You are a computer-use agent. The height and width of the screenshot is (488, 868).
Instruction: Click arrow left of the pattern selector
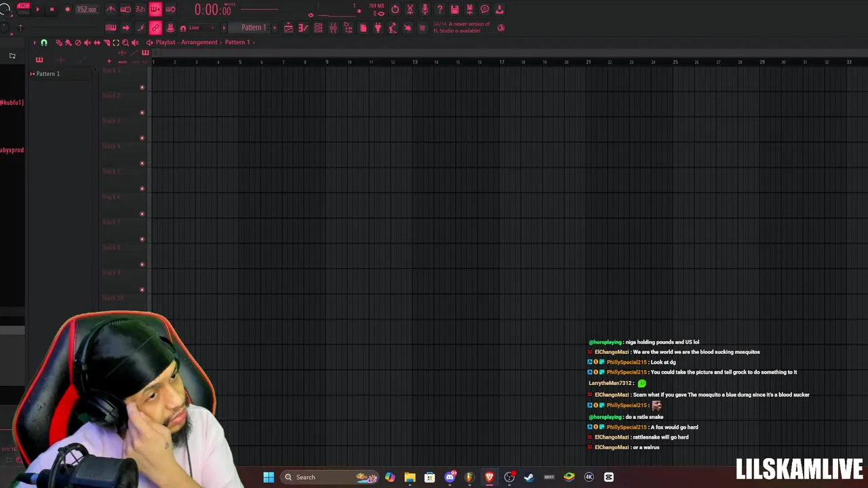224,28
